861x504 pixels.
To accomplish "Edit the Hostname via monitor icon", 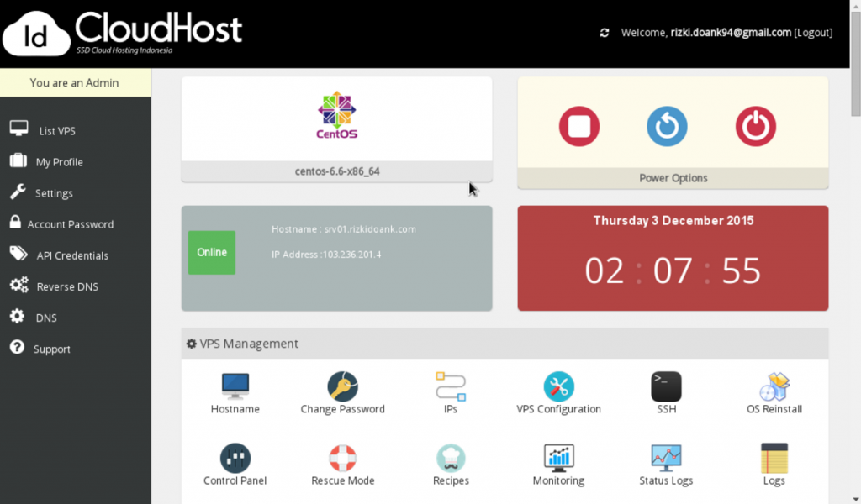I will coord(235,387).
